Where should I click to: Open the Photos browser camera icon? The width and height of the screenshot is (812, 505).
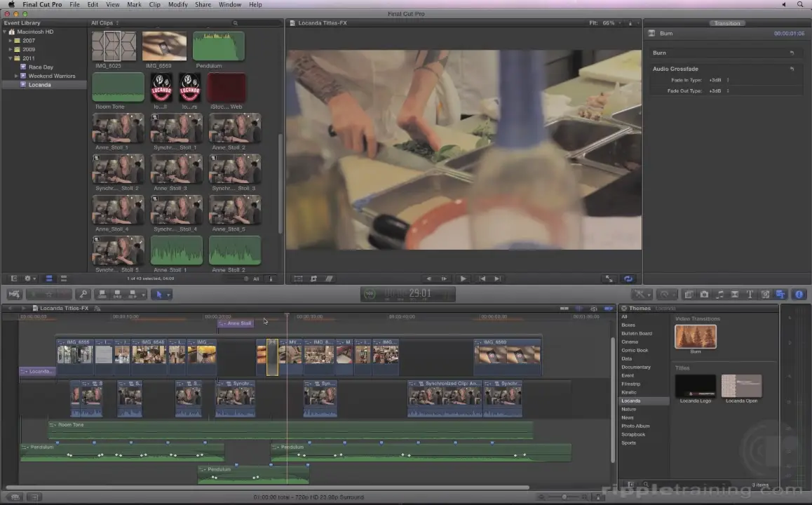pyautogui.click(x=704, y=295)
